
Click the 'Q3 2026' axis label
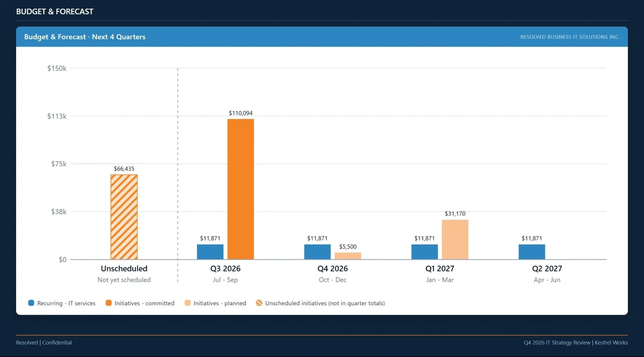225,269
